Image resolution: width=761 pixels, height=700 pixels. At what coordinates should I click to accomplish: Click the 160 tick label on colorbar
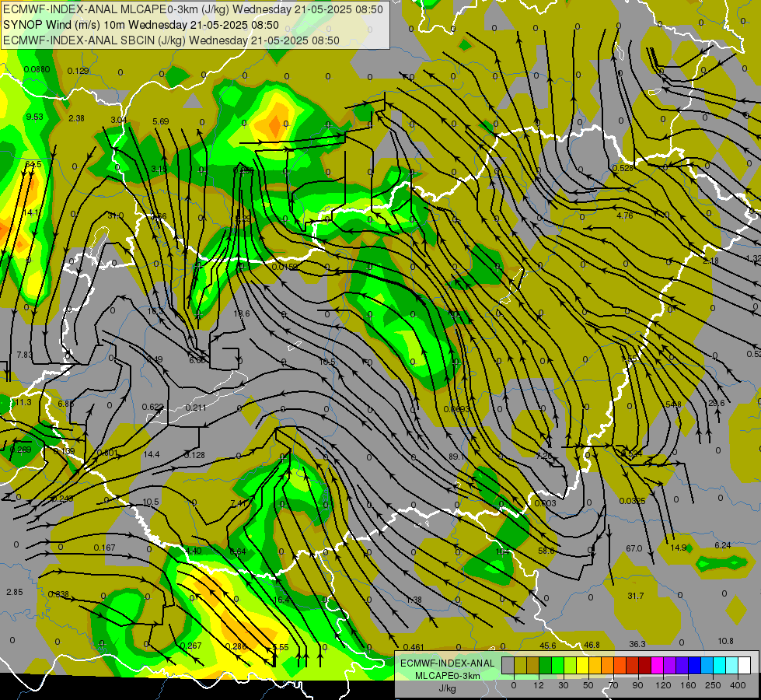click(688, 685)
